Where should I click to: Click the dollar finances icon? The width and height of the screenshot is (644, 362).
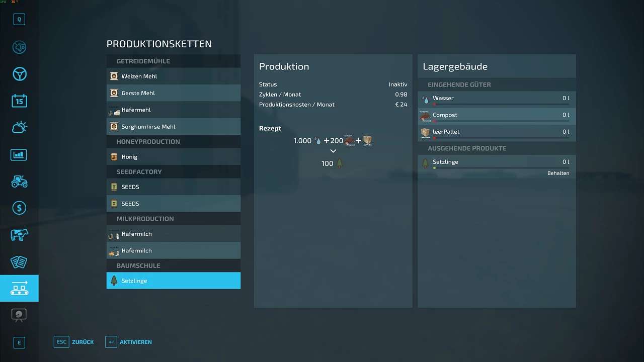coord(19,208)
